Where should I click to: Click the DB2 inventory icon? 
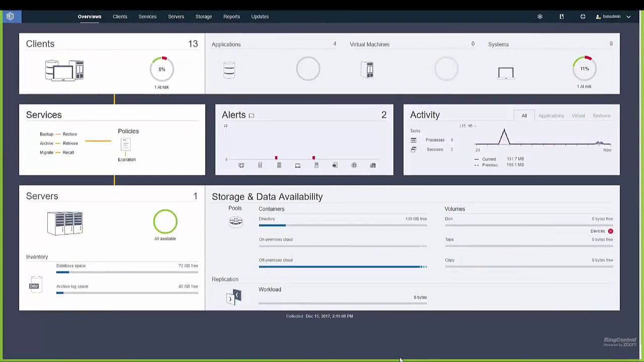click(34, 284)
